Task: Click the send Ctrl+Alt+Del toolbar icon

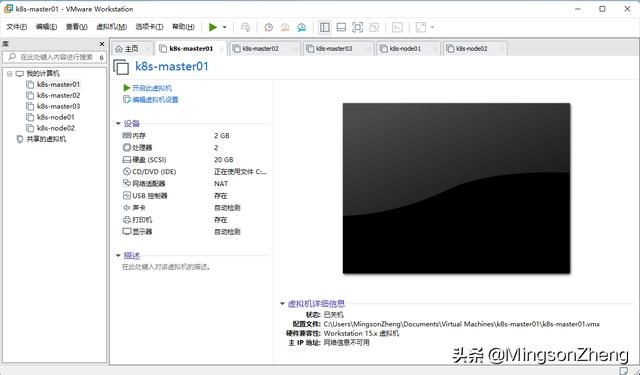Action: [x=245, y=27]
